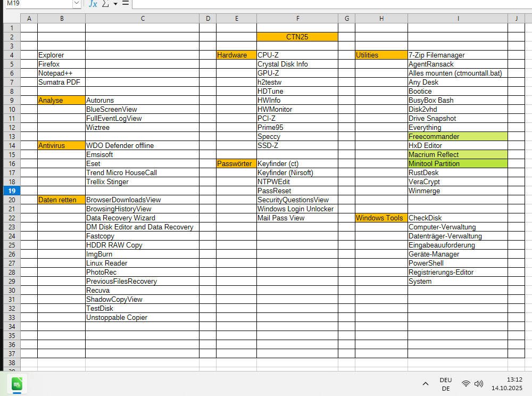532x396 pixels.
Task: Click the Unstoppable Copier cell
Action: click(142, 317)
